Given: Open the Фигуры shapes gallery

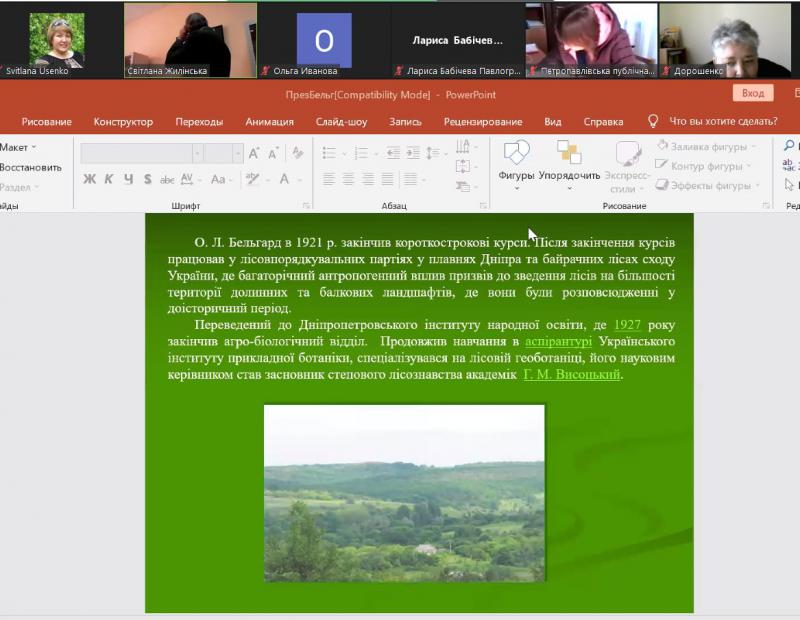Looking at the screenshot, I should (516, 165).
